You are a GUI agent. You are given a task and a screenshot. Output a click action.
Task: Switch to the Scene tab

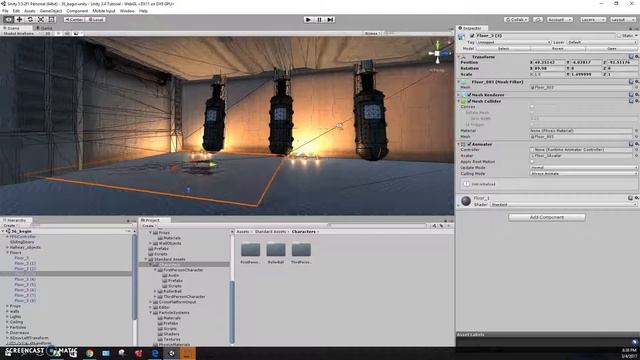click(x=13, y=28)
